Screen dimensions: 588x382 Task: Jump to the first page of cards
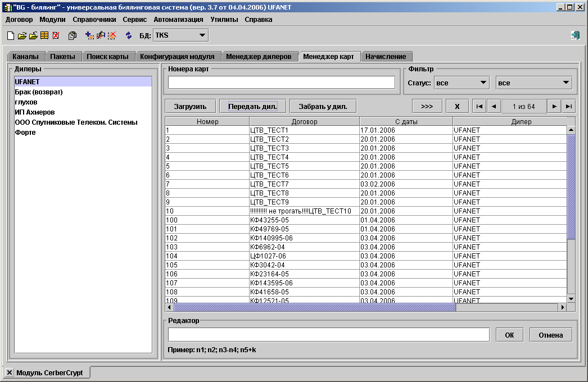(479, 106)
